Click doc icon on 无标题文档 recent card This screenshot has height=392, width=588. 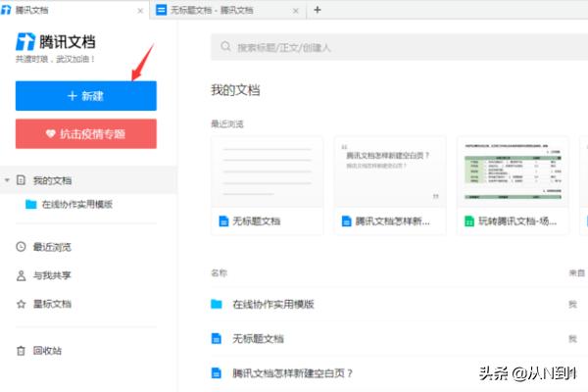tap(223, 221)
